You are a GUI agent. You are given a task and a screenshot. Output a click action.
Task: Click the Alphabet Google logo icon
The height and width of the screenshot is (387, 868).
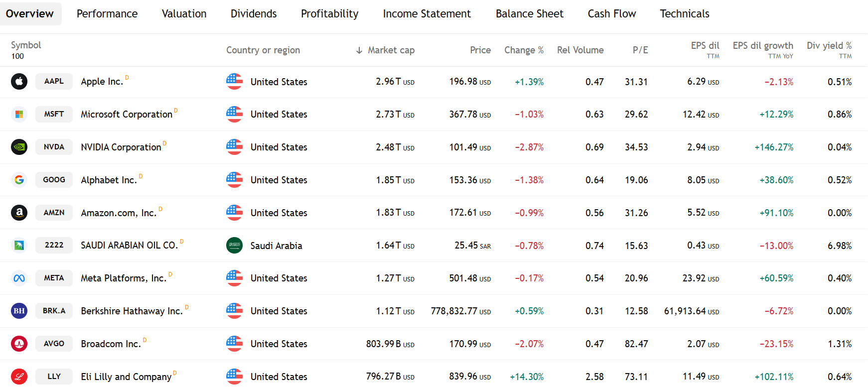pos(19,180)
